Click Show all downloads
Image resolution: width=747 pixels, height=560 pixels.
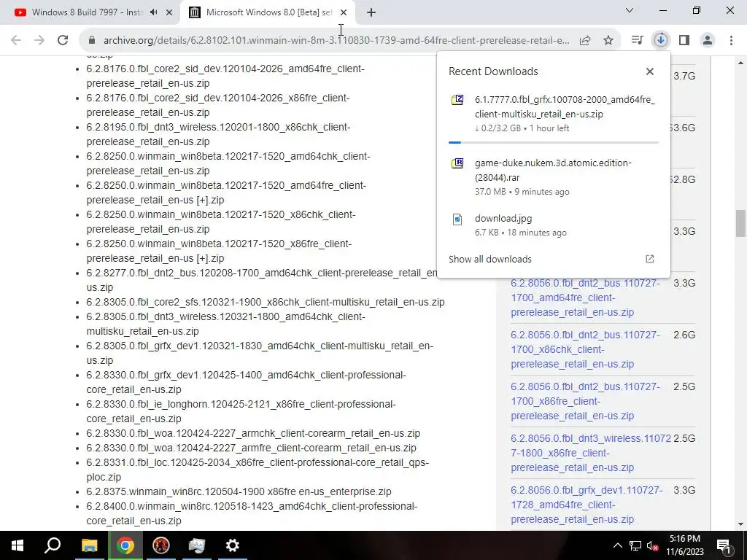pyautogui.click(x=489, y=259)
